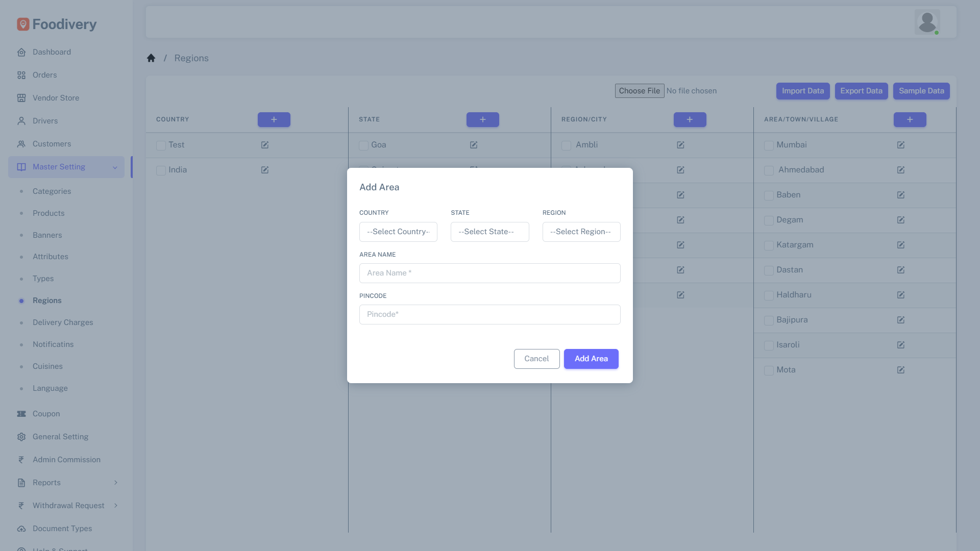
Task: Click the Area Name input field
Action: tap(489, 273)
